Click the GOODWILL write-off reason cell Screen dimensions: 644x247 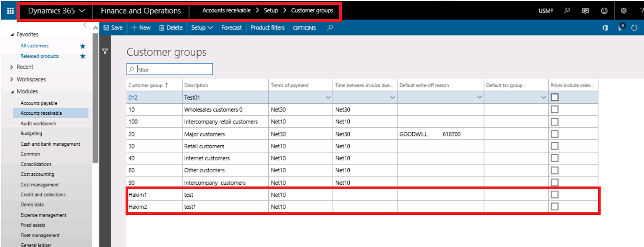[x=440, y=134]
